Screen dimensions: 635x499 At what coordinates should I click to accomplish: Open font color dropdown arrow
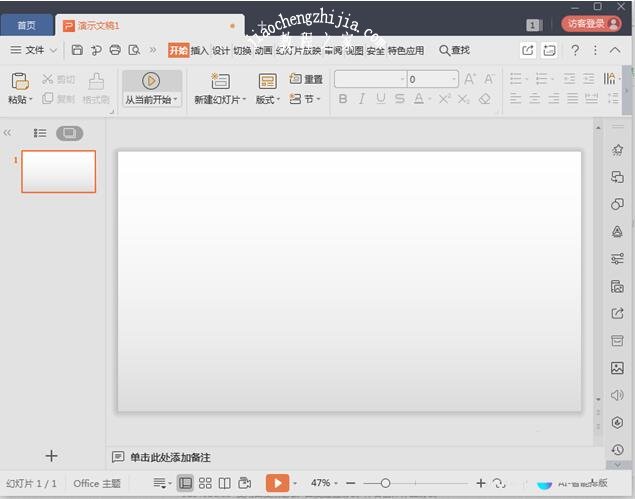[x=430, y=99]
